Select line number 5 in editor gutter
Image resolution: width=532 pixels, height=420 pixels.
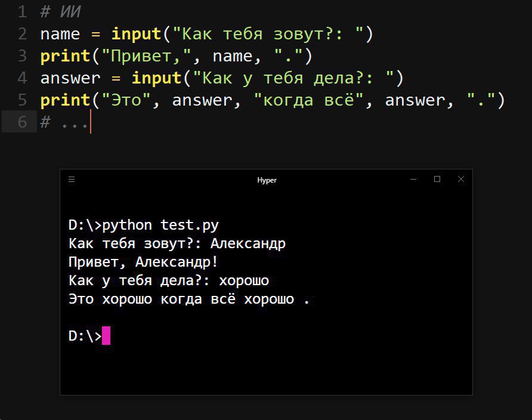click(22, 100)
